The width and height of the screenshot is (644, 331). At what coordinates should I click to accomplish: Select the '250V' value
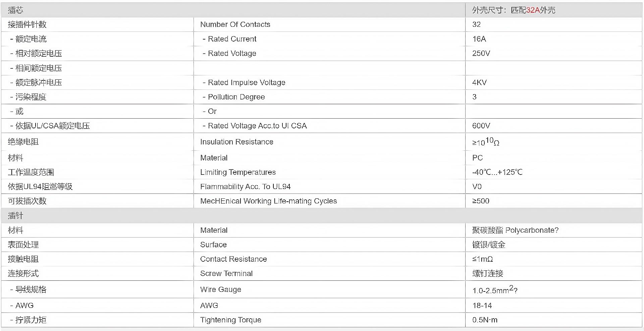(481, 53)
